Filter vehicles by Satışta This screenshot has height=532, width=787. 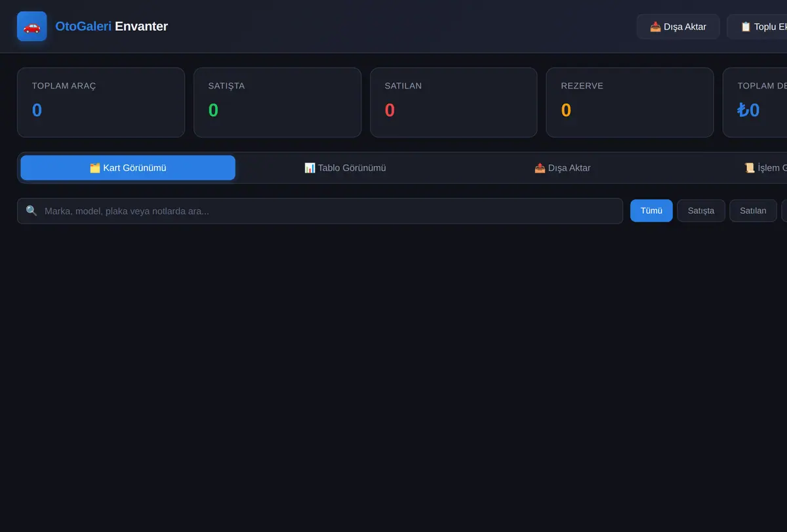point(701,211)
